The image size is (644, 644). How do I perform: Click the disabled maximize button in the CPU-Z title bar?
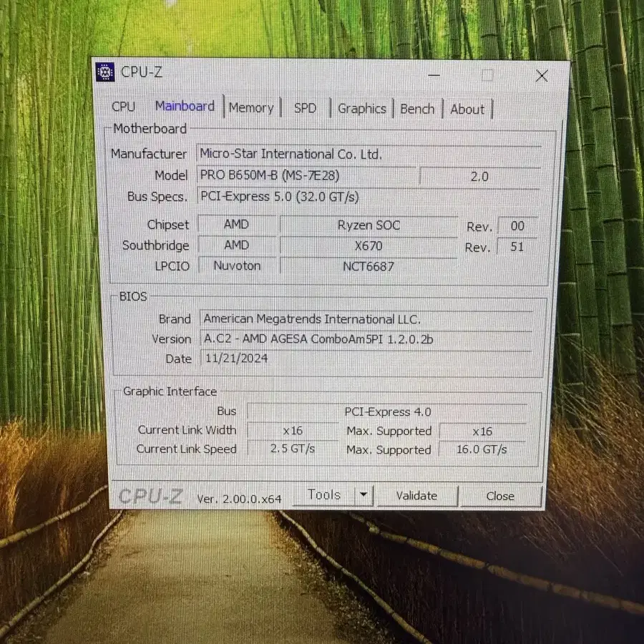tap(487, 75)
